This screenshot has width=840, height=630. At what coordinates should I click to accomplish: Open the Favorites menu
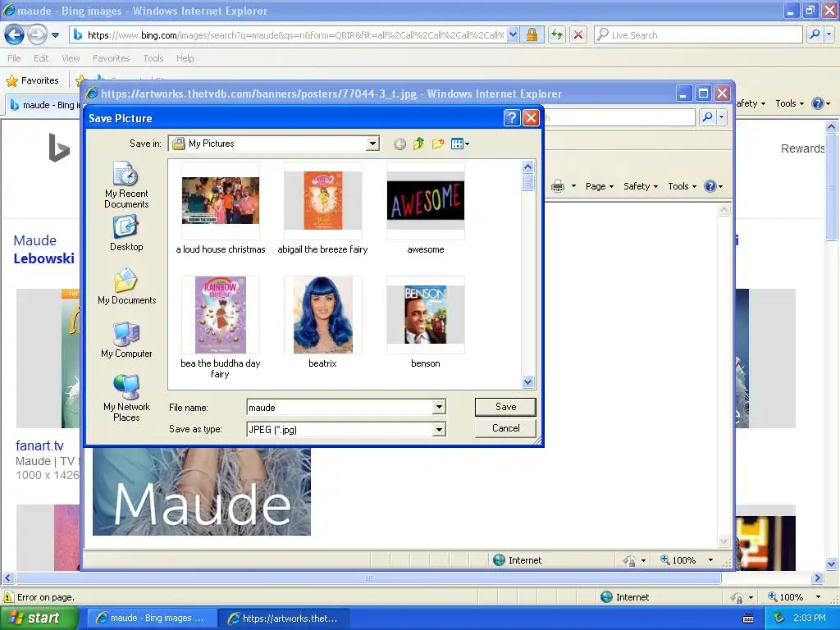111,58
